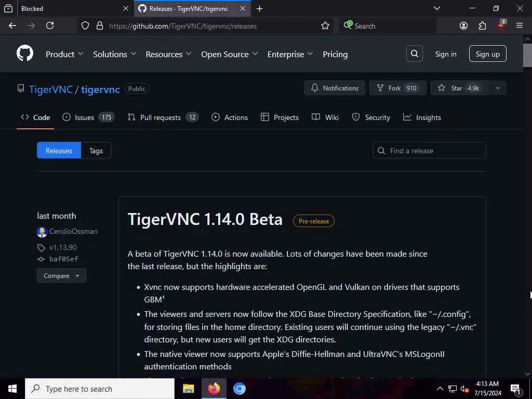Star the tigervnc repository

pyautogui.click(x=460, y=88)
